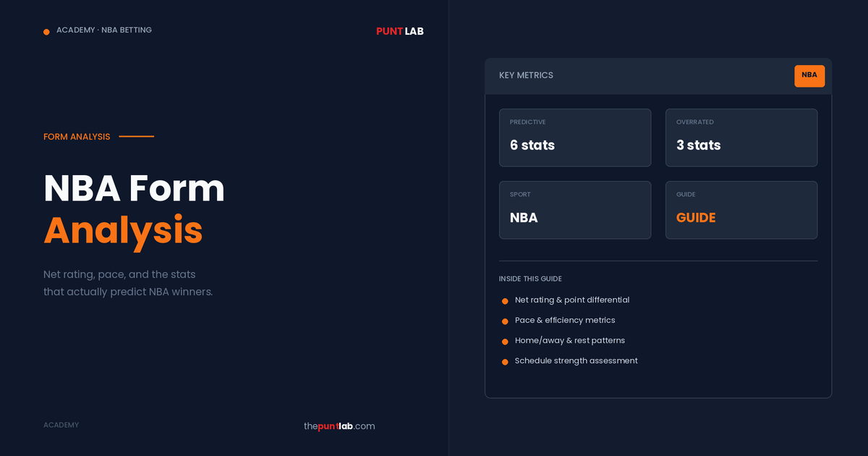
Task: Open thepuntlab.com link
Action: 339,426
